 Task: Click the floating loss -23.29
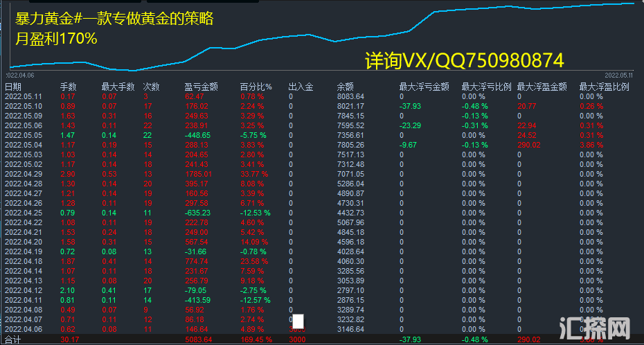coord(410,125)
